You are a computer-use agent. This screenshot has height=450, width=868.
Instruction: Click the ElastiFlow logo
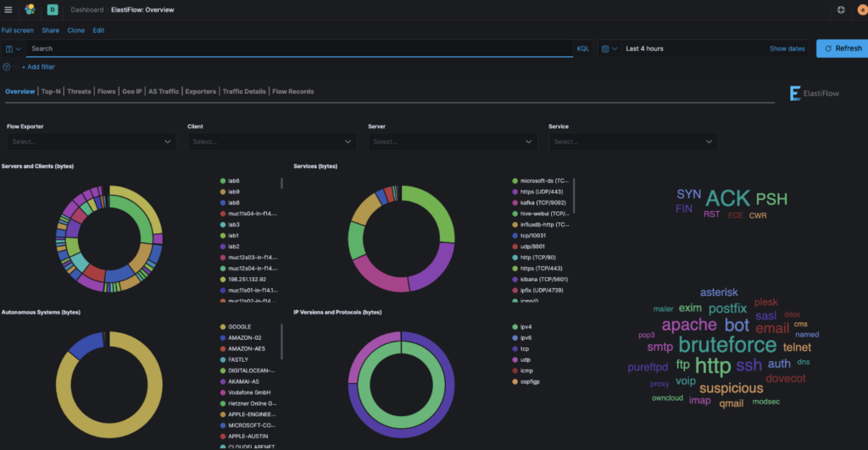point(814,93)
